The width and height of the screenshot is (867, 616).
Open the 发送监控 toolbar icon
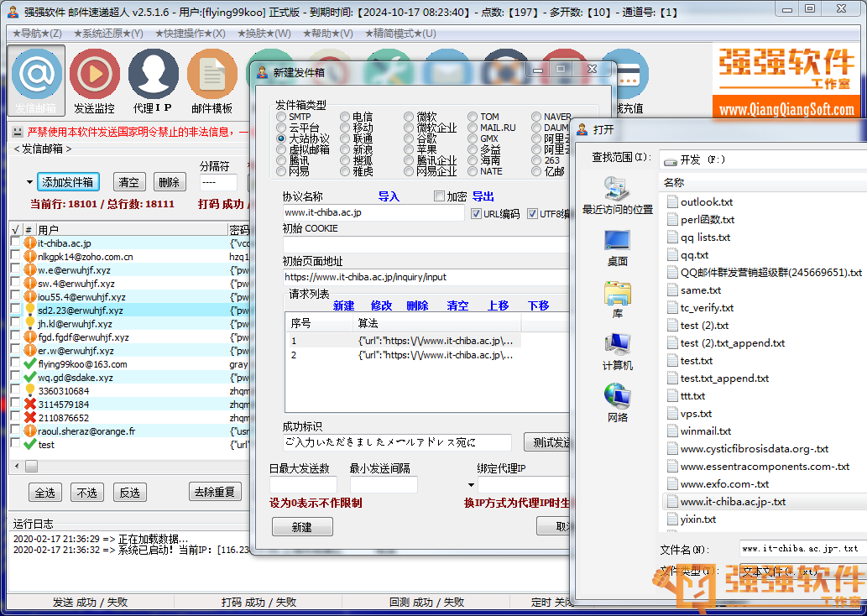[x=95, y=81]
